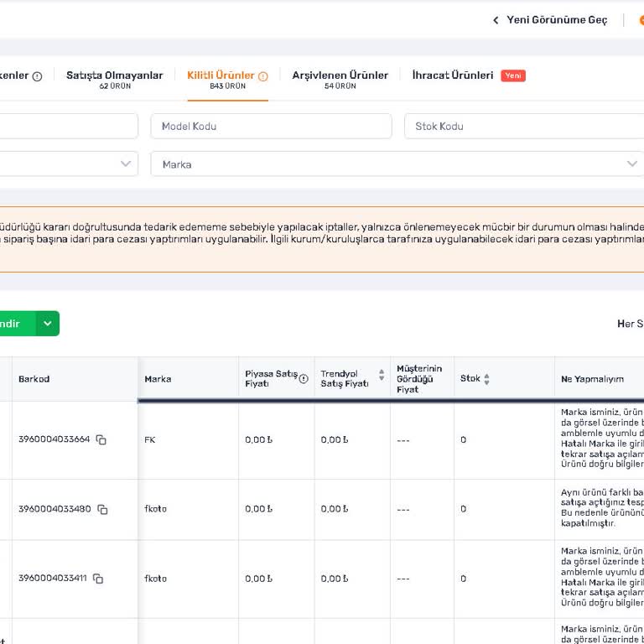Select the İhracat Ürünleri tab
The width and height of the screenshot is (644, 644).
(453, 75)
